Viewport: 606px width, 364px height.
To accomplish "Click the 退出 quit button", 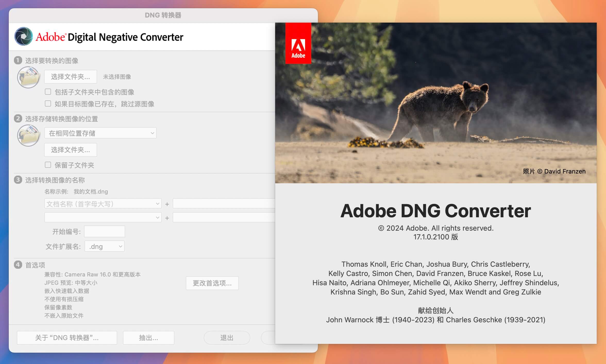I will point(227,338).
